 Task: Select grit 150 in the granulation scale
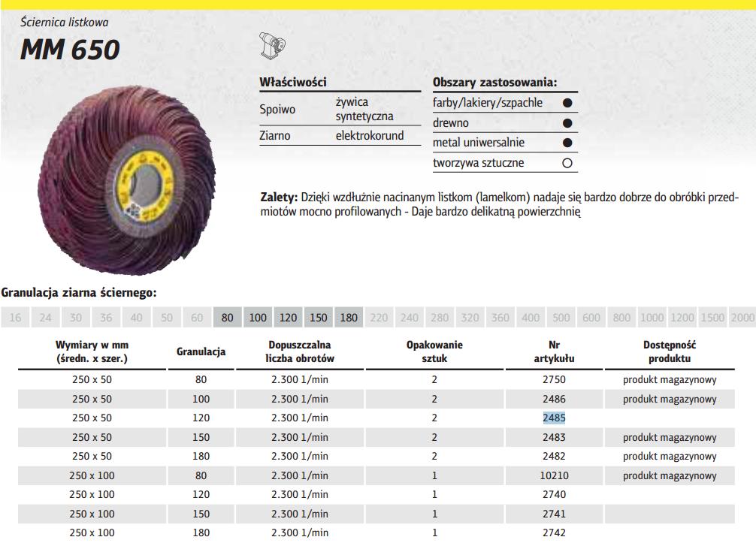[x=318, y=318]
